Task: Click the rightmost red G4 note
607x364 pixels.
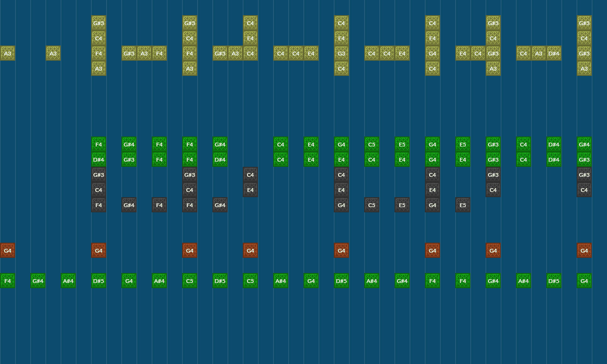Action: (x=584, y=251)
